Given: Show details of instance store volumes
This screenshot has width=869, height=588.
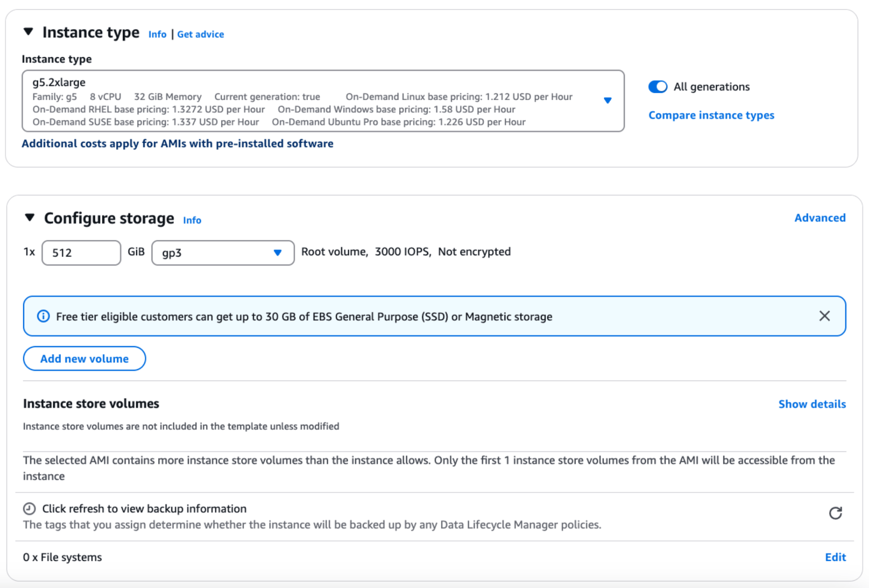Looking at the screenshot, I should tap(812, 404).
